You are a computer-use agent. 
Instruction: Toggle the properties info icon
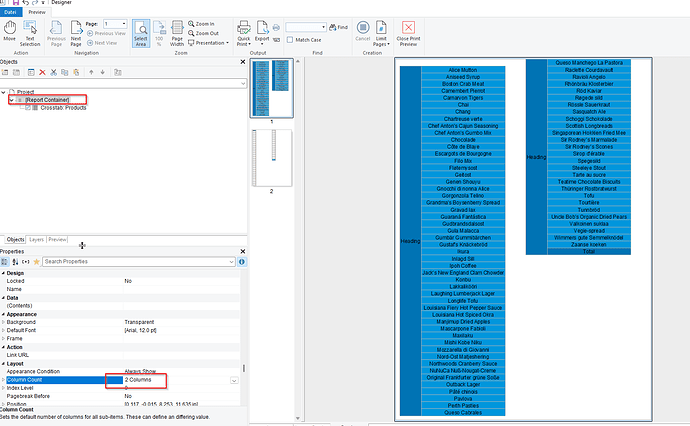tap(242, 262)
